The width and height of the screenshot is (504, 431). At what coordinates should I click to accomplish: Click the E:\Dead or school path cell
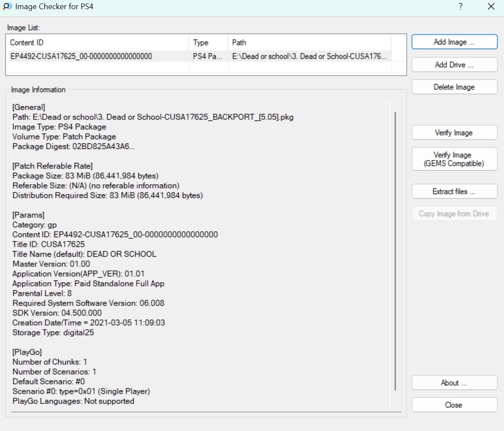click(309, 56)
